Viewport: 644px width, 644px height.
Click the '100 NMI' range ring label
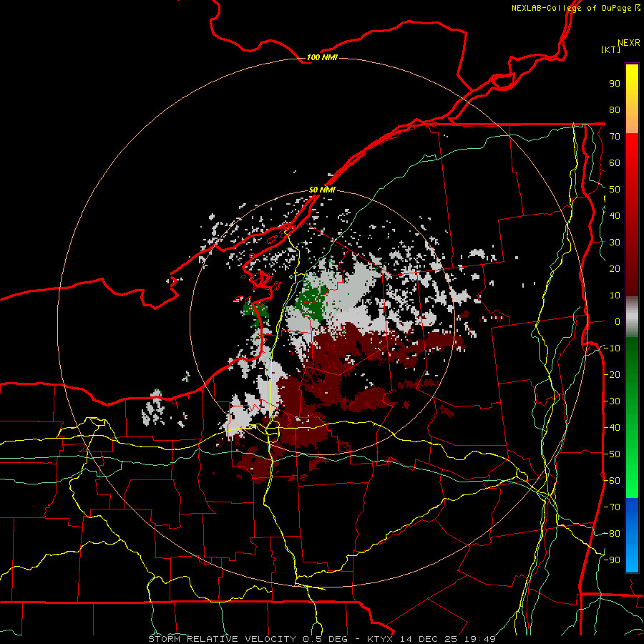pos(322,57)
